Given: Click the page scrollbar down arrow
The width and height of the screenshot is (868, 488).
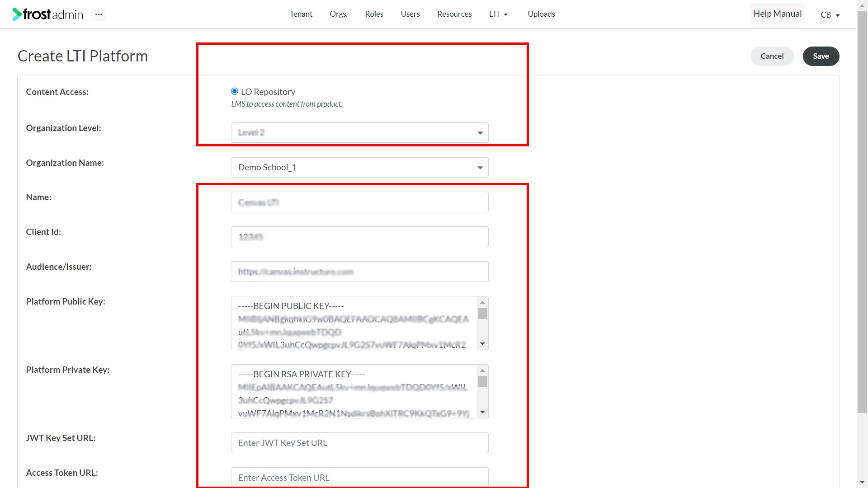Looking at the screenshot, I should [863, 483].
